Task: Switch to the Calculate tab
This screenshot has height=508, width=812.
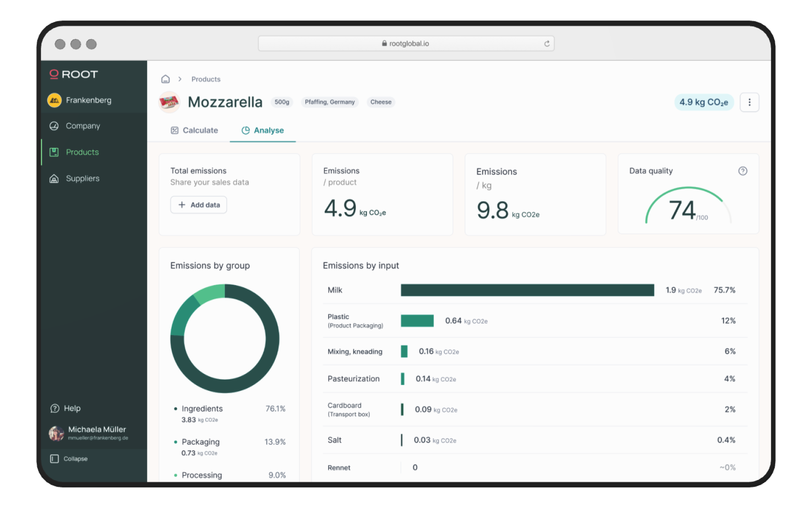Action: click(194, 130)
